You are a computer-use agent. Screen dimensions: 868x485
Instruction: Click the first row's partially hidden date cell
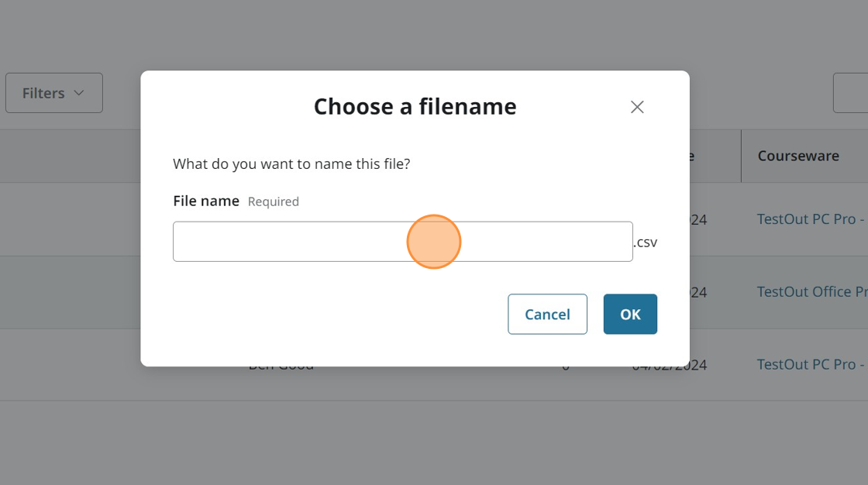click(x=698, y=220)
